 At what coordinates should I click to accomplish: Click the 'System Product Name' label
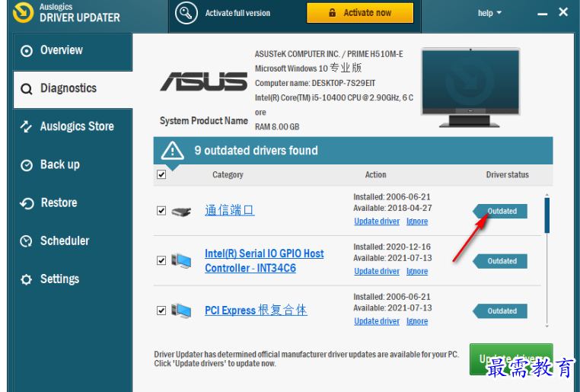click(204, 121)
